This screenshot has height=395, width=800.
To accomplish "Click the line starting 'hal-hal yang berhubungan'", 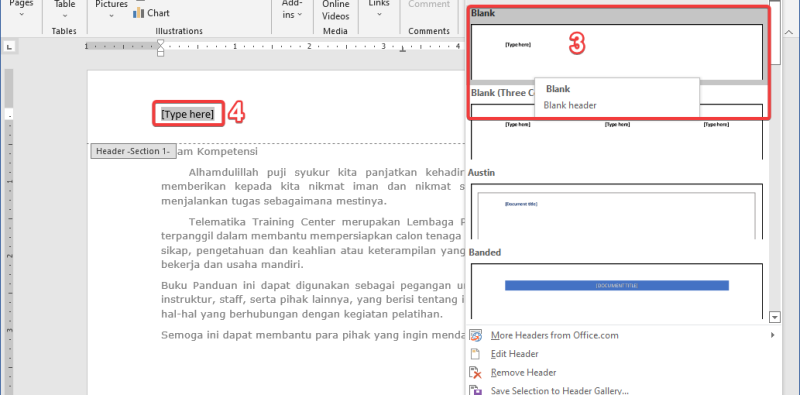I will (x=302, y=314).
